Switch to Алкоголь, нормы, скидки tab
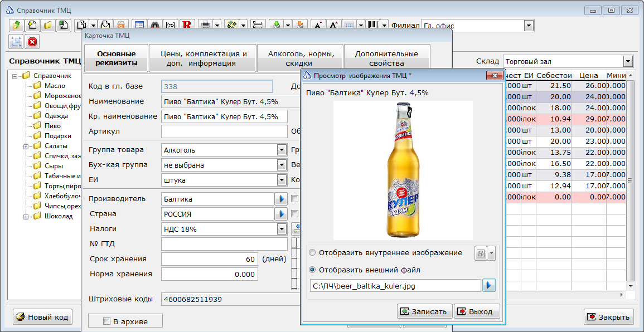Image resolution: width=644 pixels, height=332 pixels. click(300, 58)
